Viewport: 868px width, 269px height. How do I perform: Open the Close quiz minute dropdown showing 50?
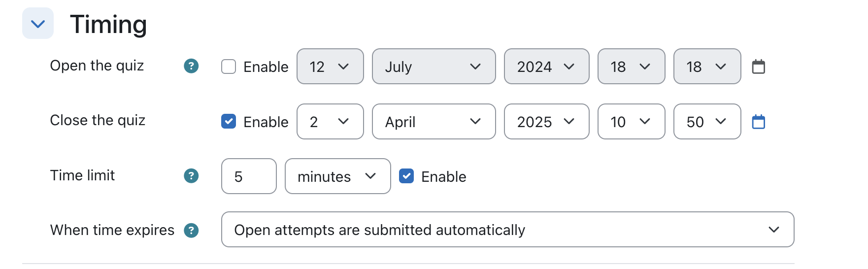[707, 122]
